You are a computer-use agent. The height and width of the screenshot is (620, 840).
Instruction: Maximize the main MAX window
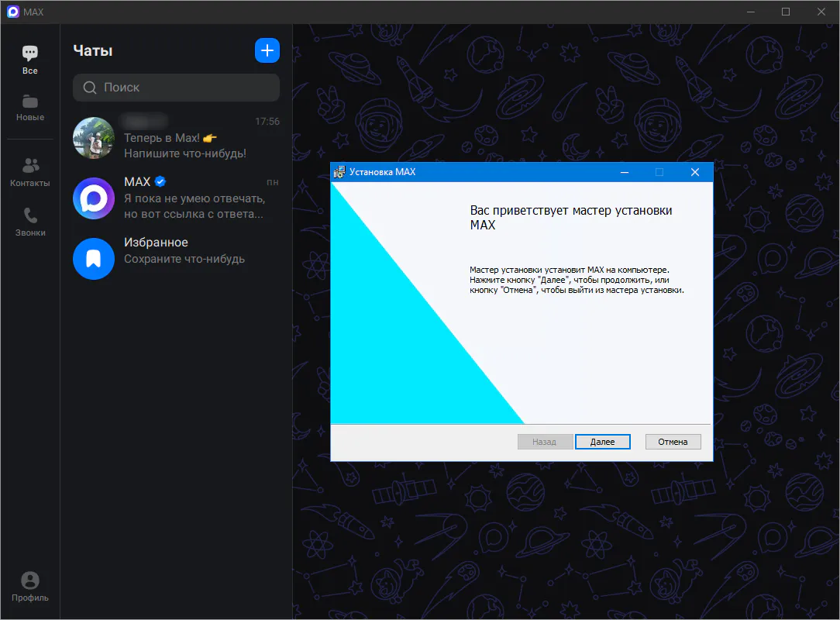(786, 12)
